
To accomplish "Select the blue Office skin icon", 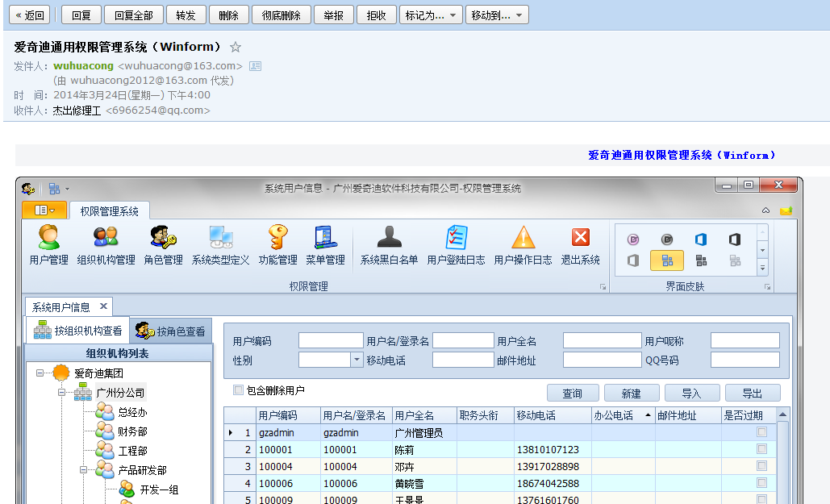I will [x=701, y=240].
